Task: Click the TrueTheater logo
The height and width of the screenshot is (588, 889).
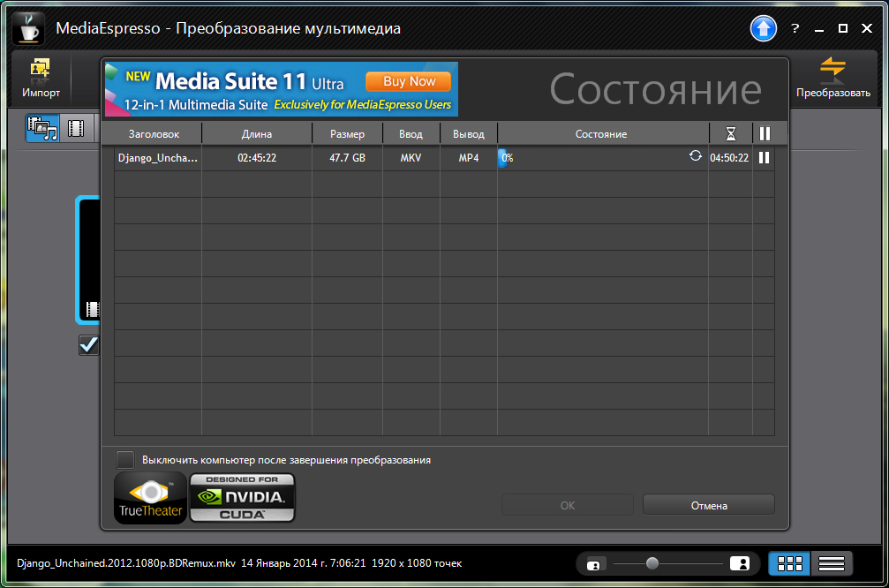Action: (150, 498)
